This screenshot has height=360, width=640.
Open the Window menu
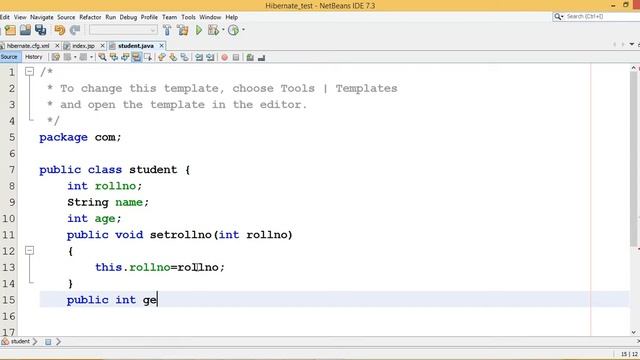[210, 17]
